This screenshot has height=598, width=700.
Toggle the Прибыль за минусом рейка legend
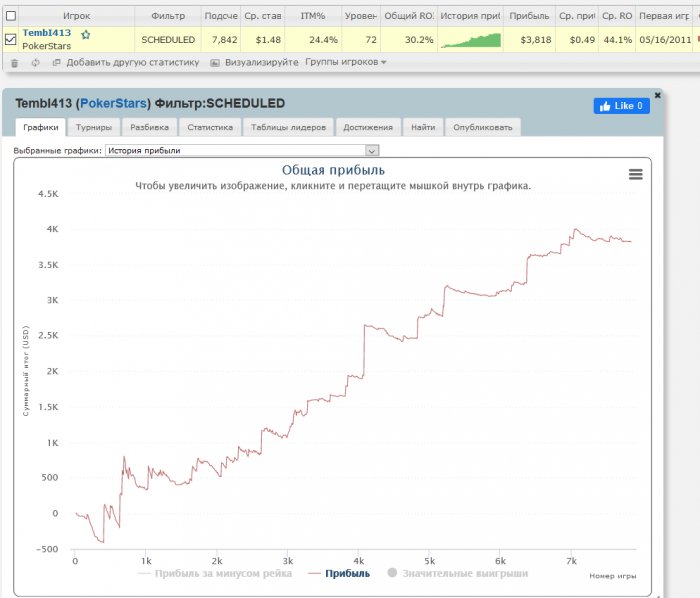215,573
